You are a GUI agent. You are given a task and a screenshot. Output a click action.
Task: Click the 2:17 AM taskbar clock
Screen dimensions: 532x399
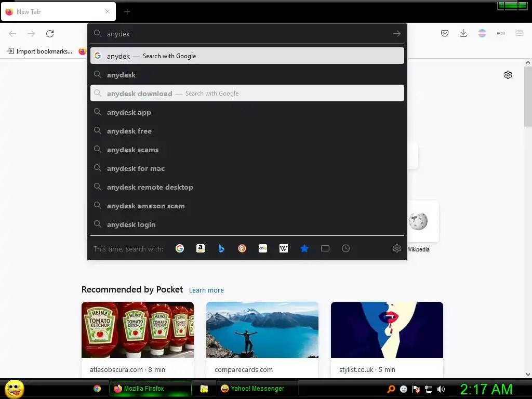coord(486,389)
